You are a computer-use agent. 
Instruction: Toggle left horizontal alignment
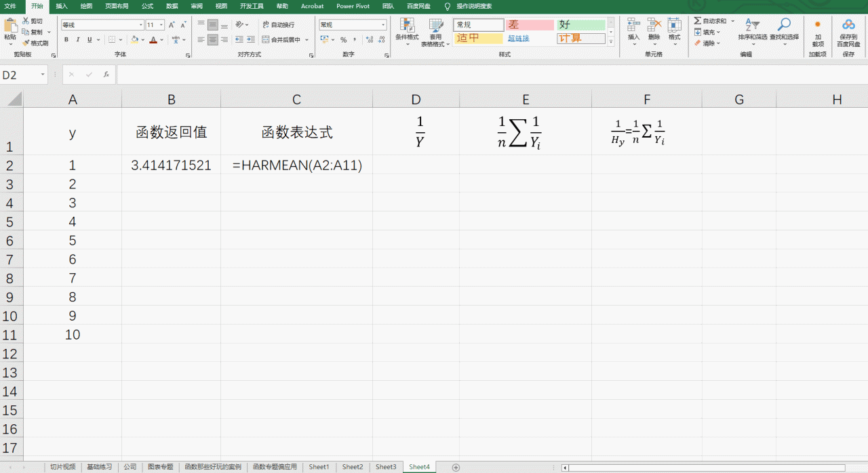[201, 40]
